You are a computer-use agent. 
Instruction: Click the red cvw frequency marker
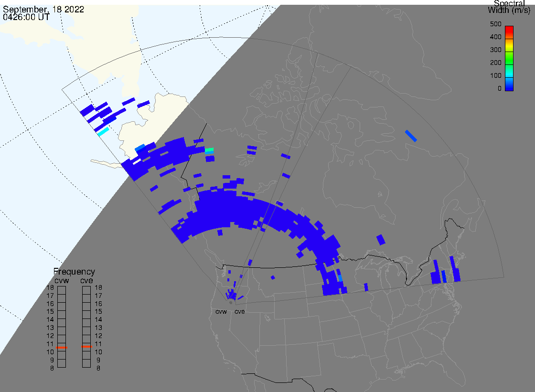62,347
